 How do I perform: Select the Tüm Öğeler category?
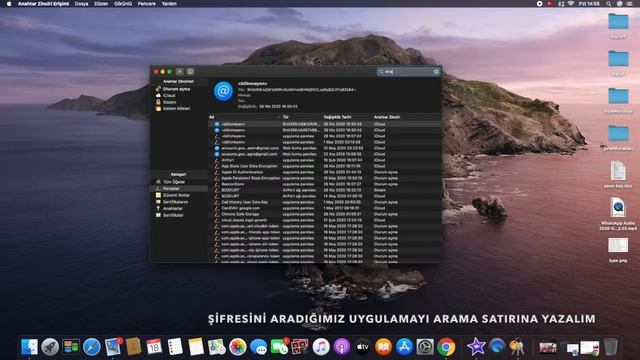click(x=173, y=182)
